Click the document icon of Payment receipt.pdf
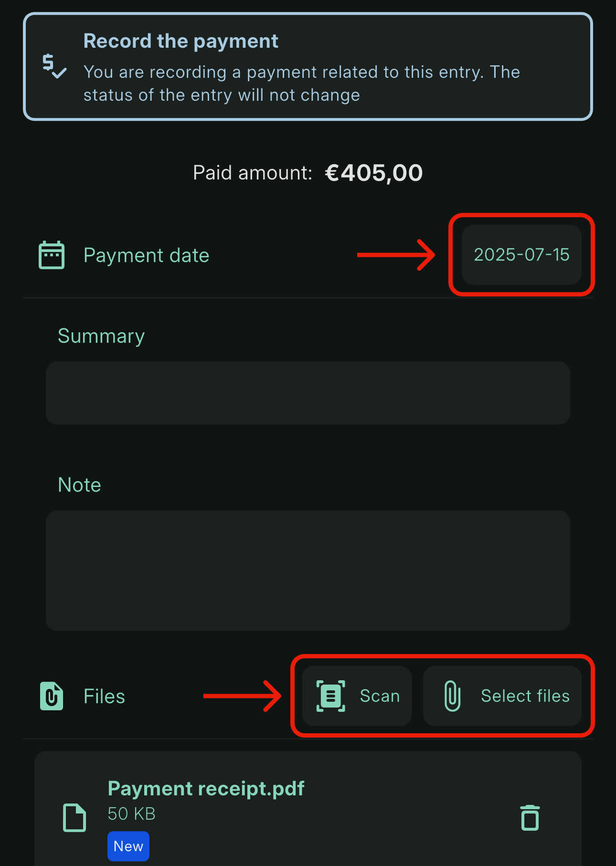616x866 pixels. pos(75,818)
